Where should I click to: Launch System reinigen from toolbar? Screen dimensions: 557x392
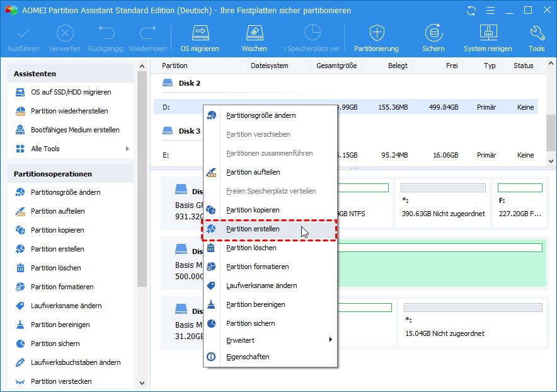(x=488, y=38)
